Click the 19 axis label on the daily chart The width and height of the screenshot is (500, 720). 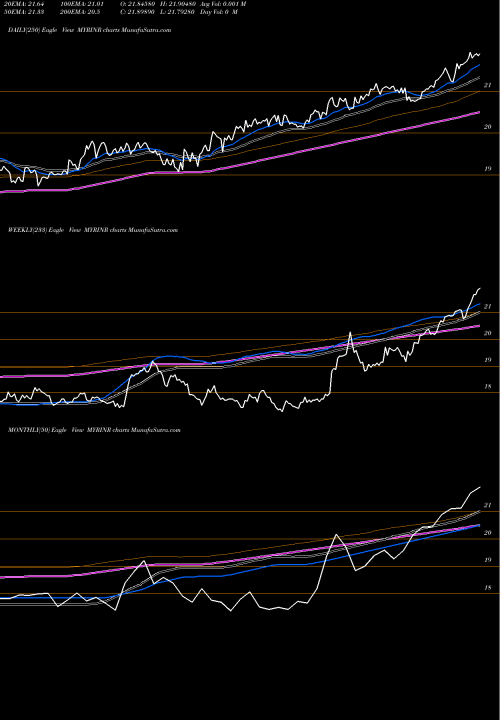click(488, 169)
